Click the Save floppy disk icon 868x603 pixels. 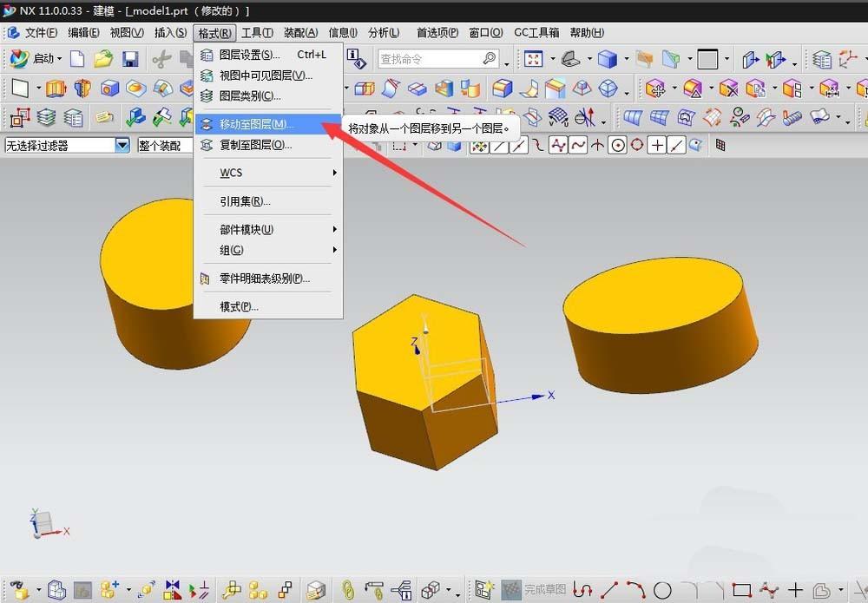click(130, 59)
